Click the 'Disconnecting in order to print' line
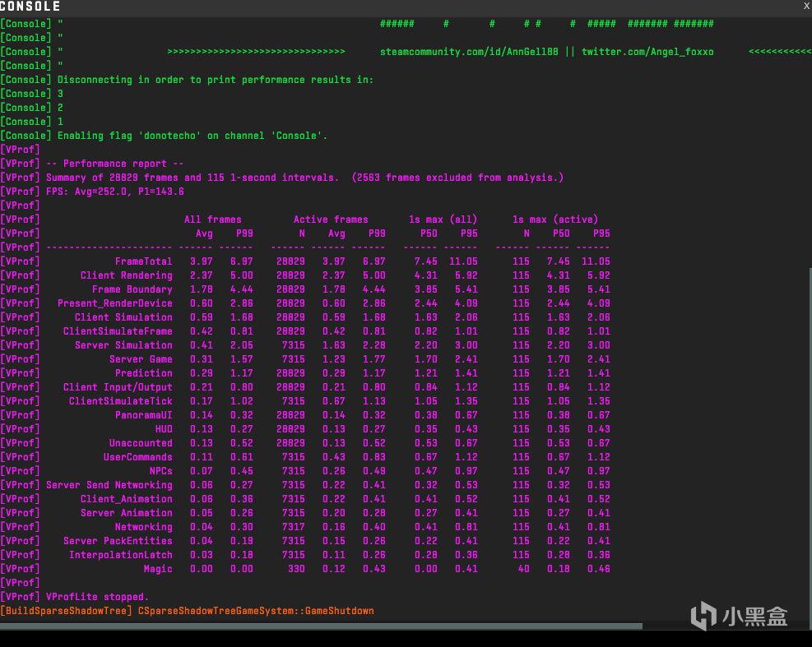Viewport: 812px width, 647px height. click(216, 80)
